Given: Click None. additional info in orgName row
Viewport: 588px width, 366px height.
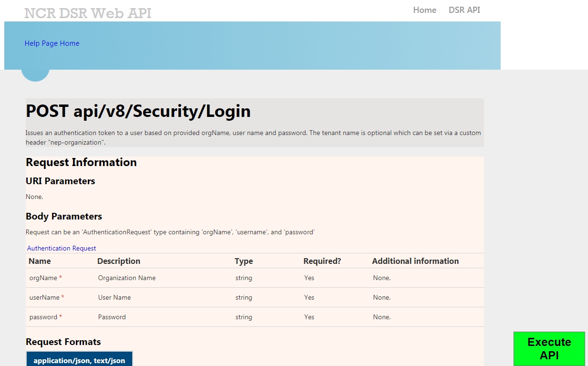Looking at the screenshot, I should click(x=382, y=278).
